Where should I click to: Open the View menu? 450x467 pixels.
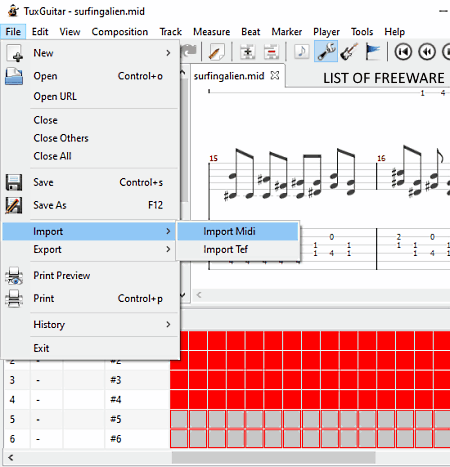(x=70, y=32)
